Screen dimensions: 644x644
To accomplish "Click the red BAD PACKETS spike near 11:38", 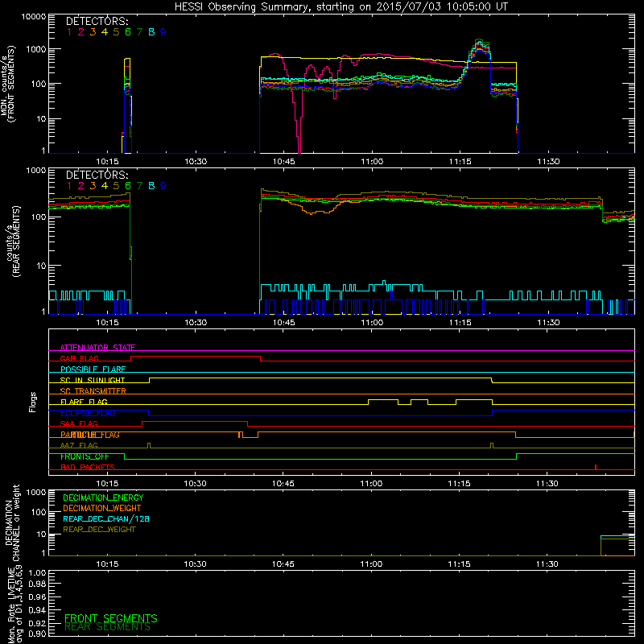I will tap(596, 467).
